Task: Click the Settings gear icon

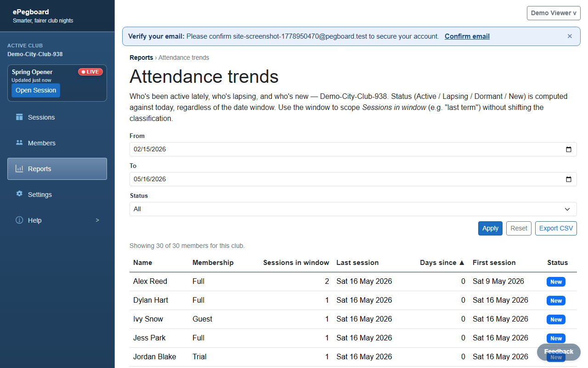Action: (19, 194)
